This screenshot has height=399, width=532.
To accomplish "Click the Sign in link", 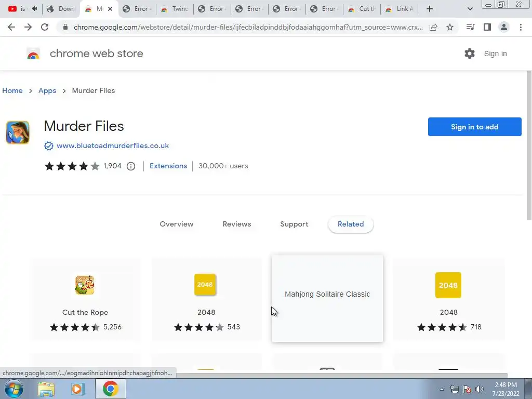I will tap(495, 54).
